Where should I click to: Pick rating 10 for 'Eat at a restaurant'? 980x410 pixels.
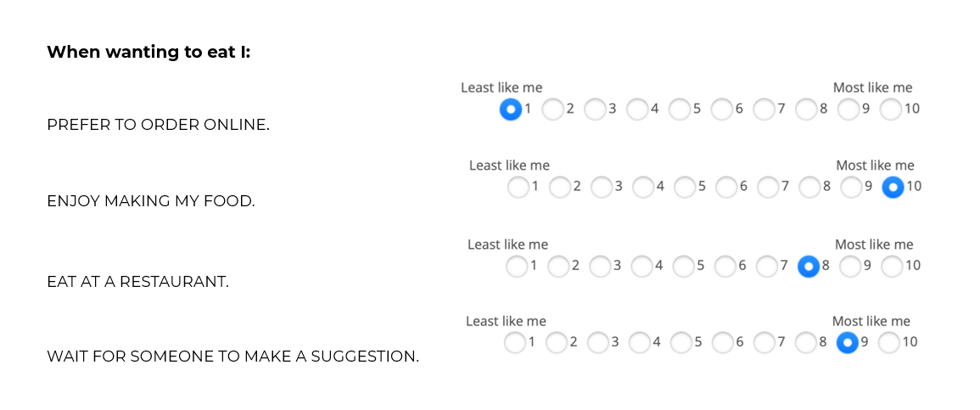892,267
